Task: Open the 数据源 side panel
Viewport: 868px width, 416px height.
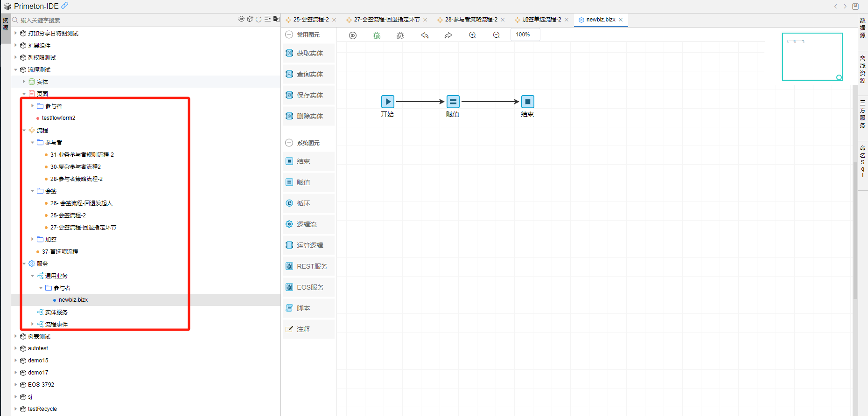Action: pyautogui.click(x=862, y=28)
